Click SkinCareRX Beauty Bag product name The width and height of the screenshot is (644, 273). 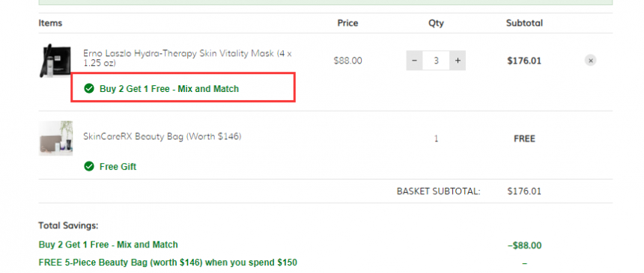tap(162, 136)
